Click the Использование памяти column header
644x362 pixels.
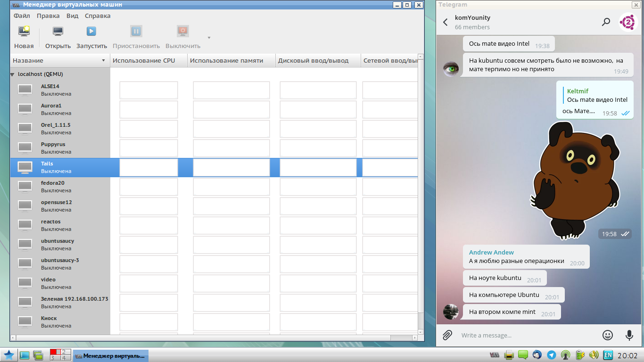pos(231,60)
